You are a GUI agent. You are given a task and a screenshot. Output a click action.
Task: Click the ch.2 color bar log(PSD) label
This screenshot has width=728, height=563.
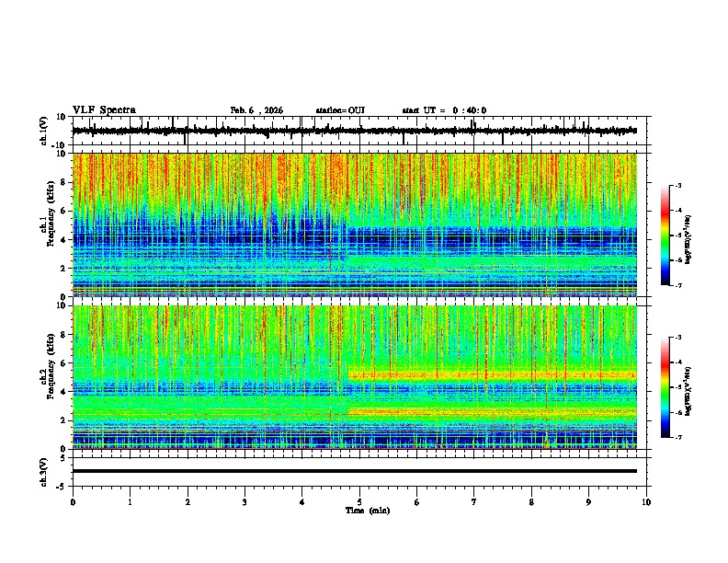tap(688, 391)
